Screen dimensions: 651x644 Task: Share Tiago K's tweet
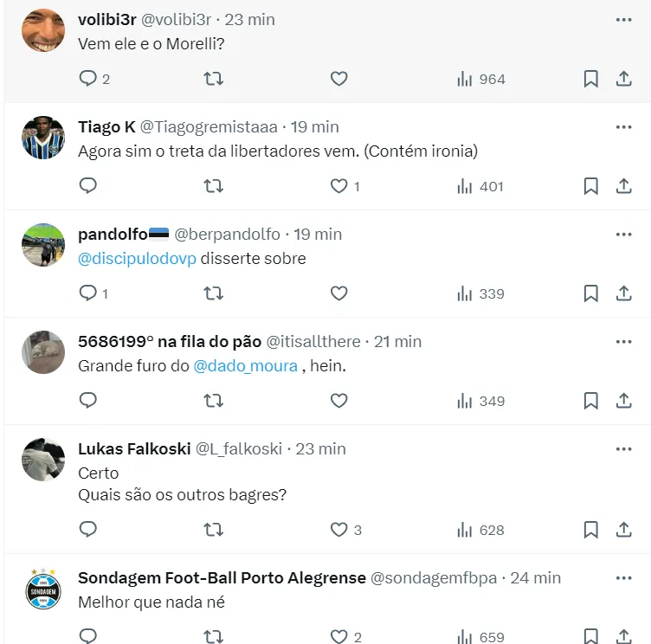coord(623,186)
